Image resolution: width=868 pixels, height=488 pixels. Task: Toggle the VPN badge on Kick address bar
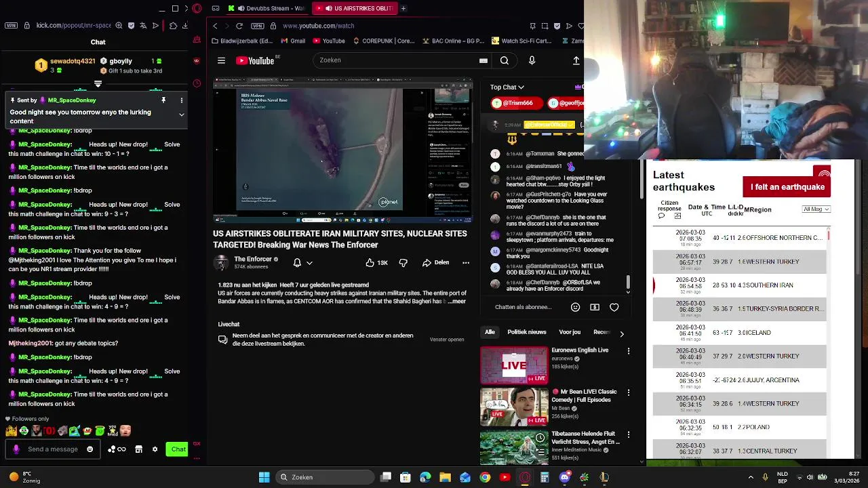[x=11, y=26]
